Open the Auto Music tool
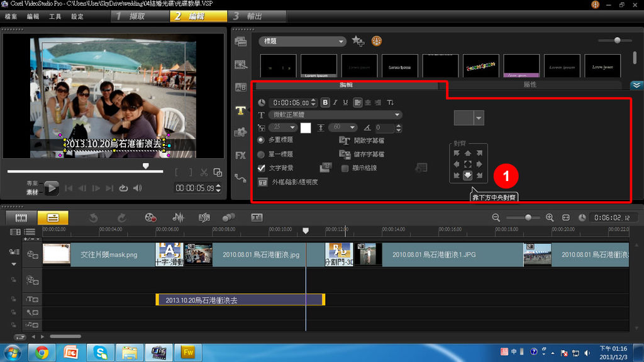 point(204,217)
